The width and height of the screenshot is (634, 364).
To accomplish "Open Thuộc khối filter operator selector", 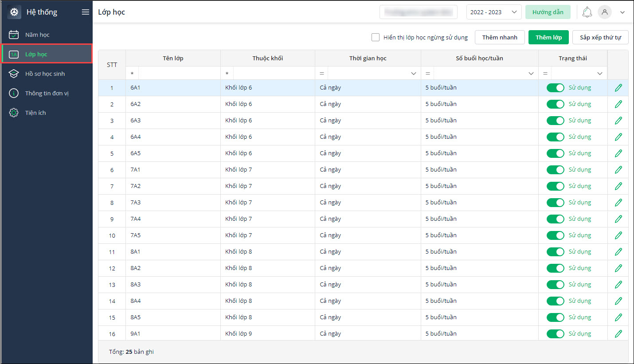I will [x=227, y=73].
